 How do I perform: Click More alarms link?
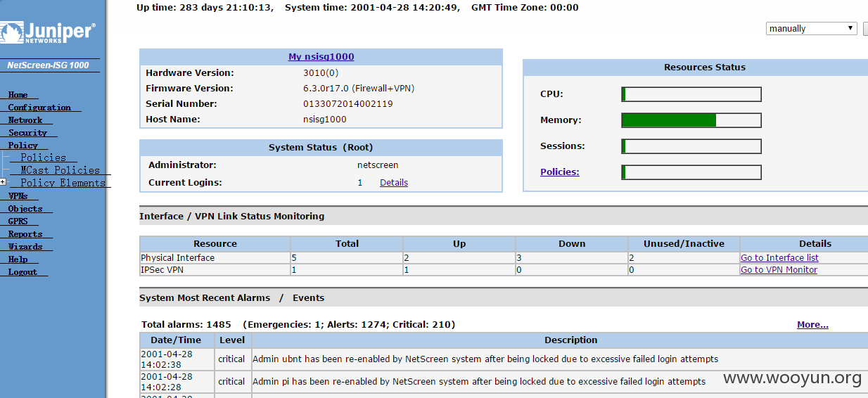pyautogui.click(x=812, y=325)
